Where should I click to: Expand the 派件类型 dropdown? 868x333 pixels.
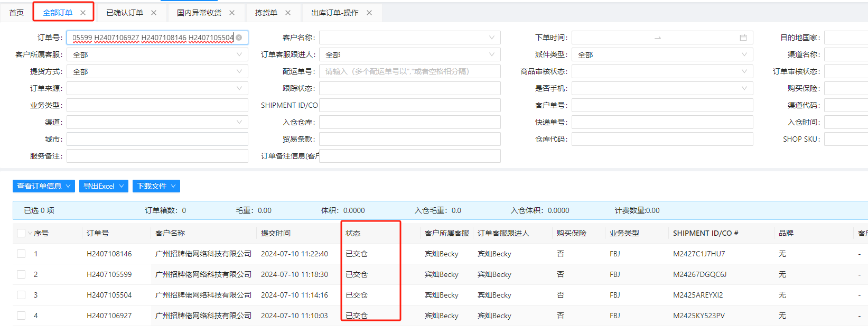click(662, 54)
